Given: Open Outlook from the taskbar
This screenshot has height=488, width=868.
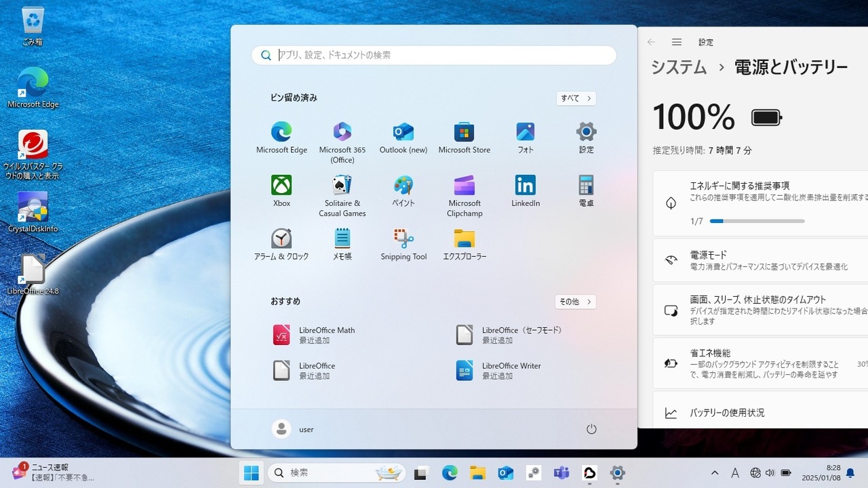Looking at the screenshot, I should pos(505,473).
